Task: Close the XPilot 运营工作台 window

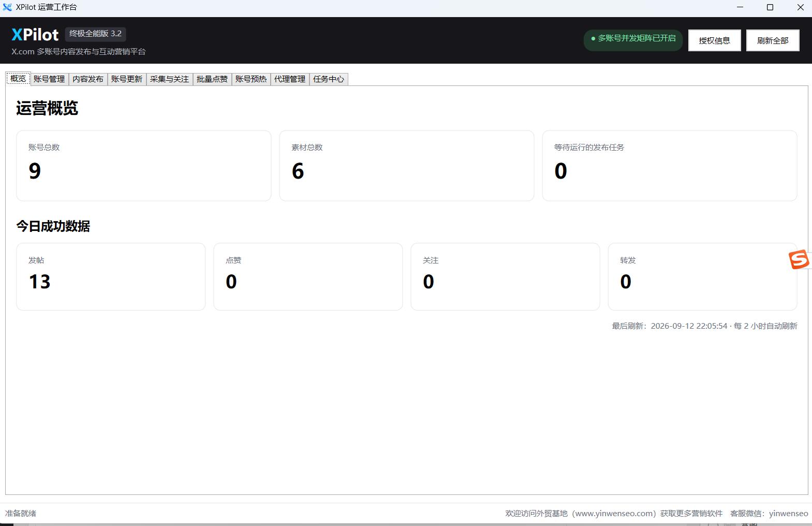Action: pos(800,7)
